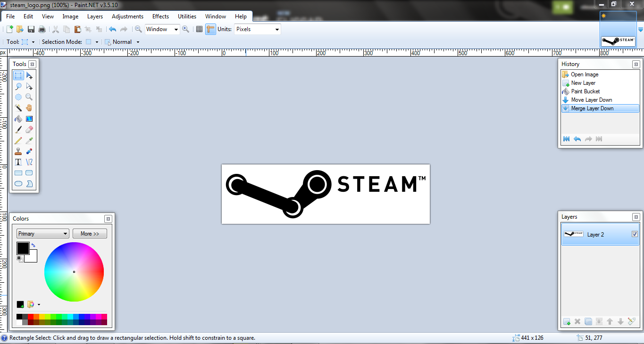Image resolution: width=644 pixels, height=344 pixels.
Task: Reset colors to black and white
Action: click(20, 259)
